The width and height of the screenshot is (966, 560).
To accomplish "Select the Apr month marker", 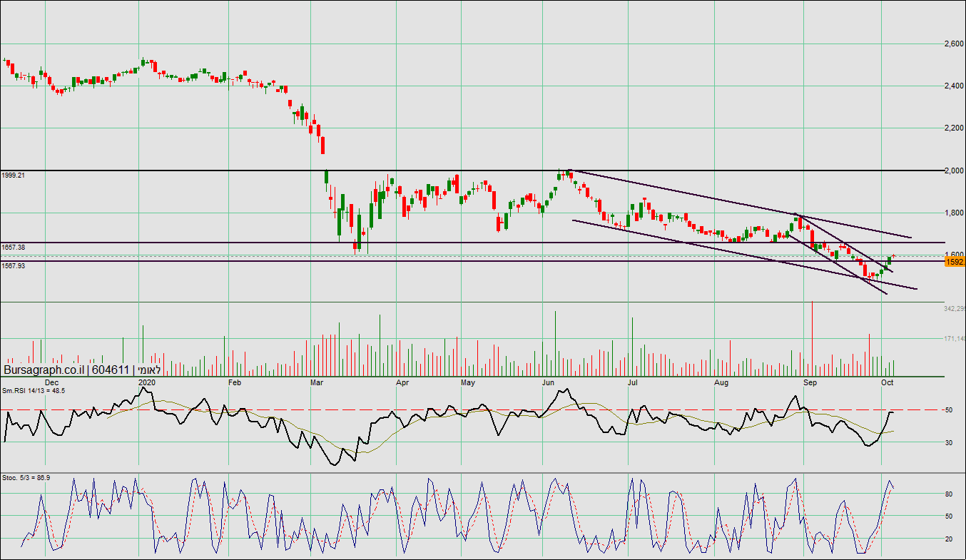I will [x=403, y=382].
